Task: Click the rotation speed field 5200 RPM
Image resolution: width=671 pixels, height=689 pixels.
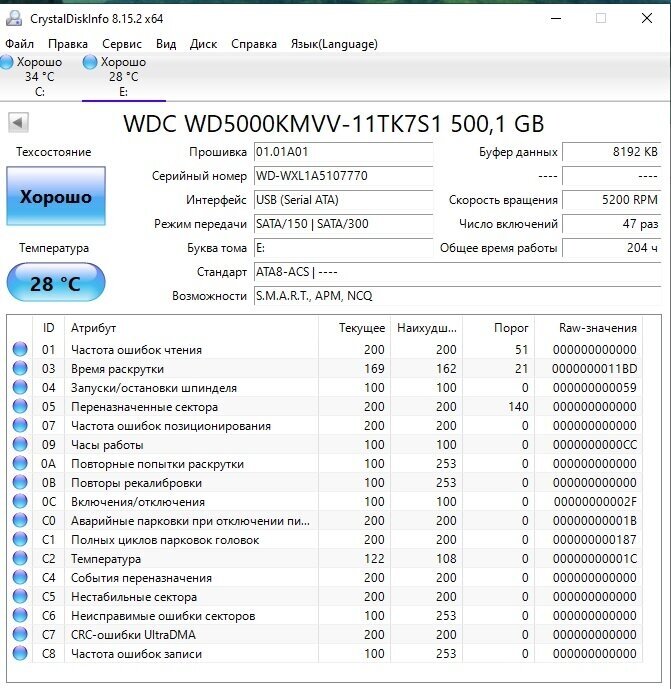Action: [x=612, y=200]
